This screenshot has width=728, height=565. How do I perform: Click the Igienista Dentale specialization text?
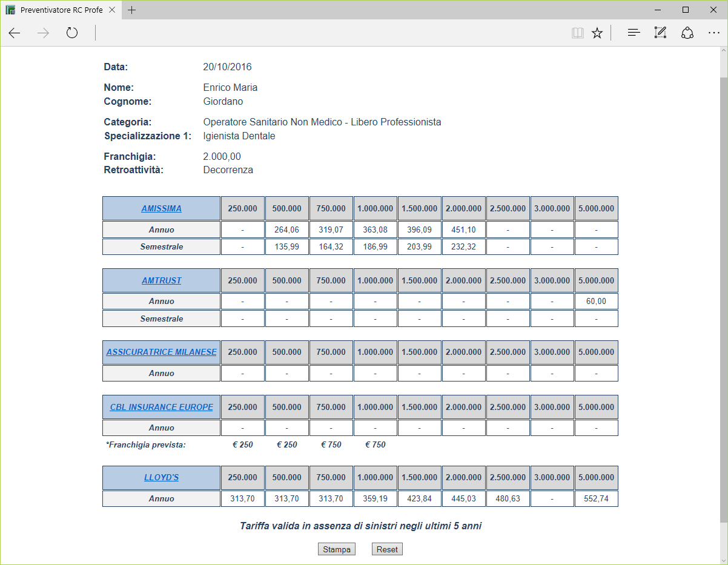[239, 136]
